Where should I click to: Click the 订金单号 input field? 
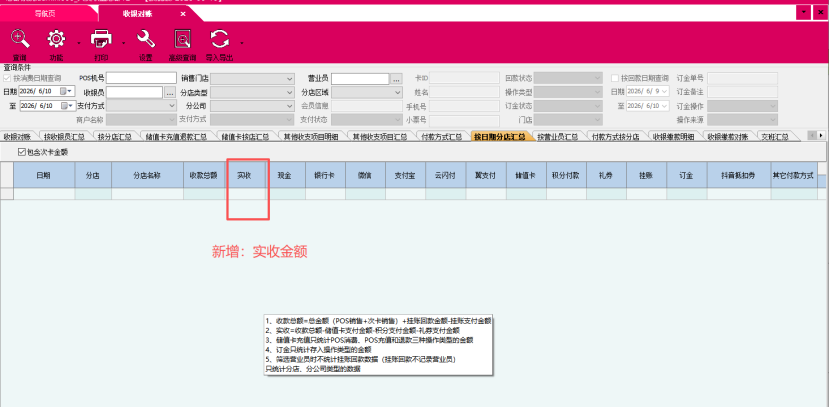tap(742, 78)
